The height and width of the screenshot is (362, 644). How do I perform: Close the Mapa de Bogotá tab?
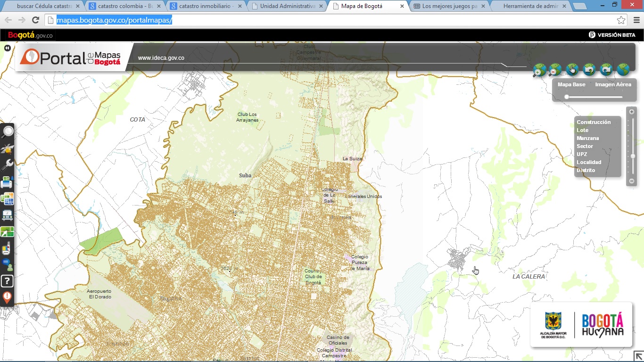coord(402,7)
